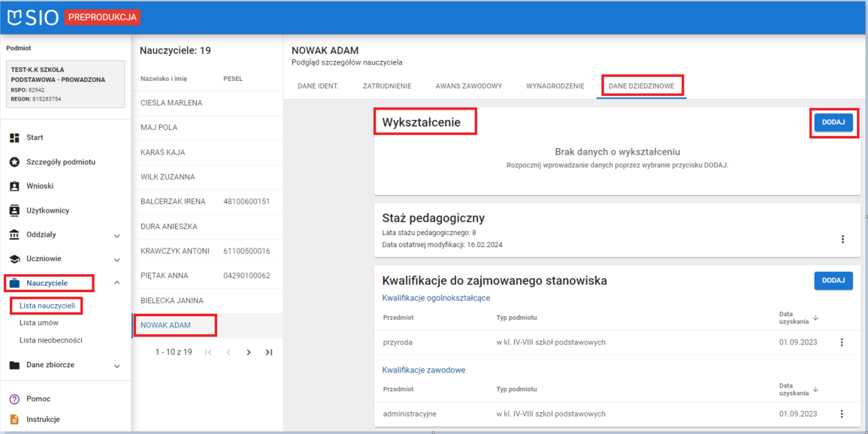
Task: Click DODAJ button in Wykształcenie section
Action: pyautogui.click(x=833, y=122)
